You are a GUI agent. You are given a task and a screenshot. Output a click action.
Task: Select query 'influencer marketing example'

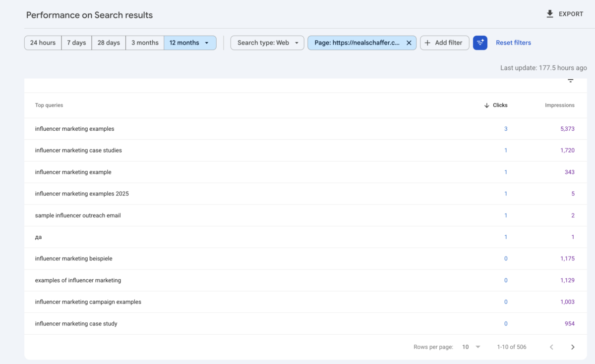click(x=73, y=172)
